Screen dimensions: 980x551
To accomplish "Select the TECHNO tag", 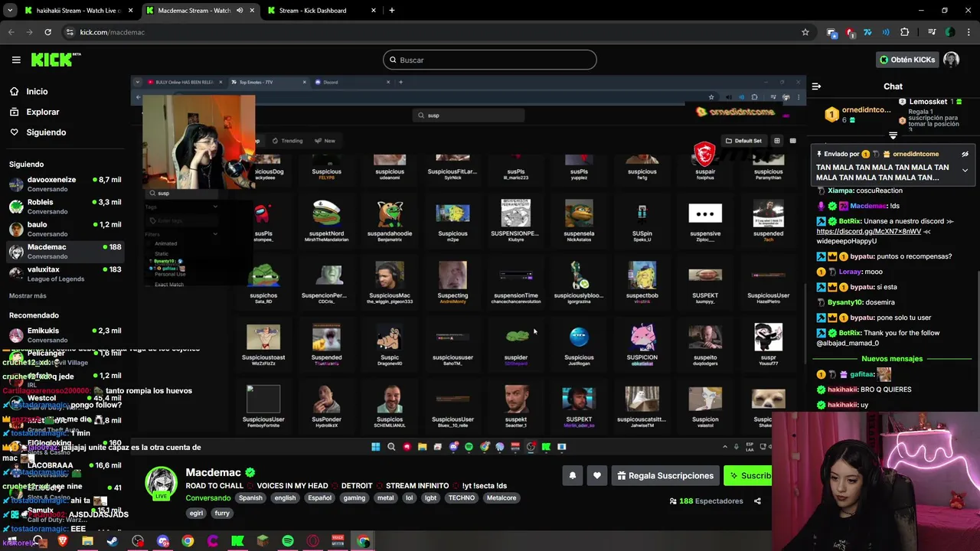I will click(x=462, y=498).
